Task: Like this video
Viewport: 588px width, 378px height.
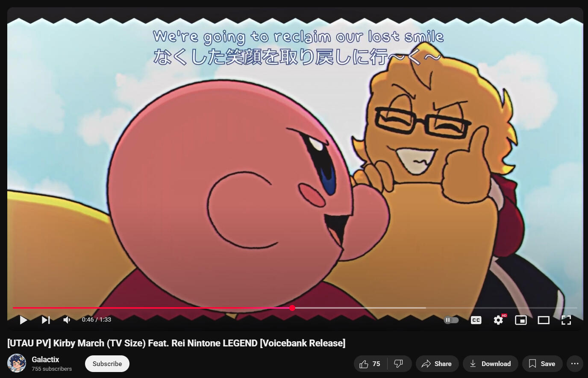Action: 370,364
